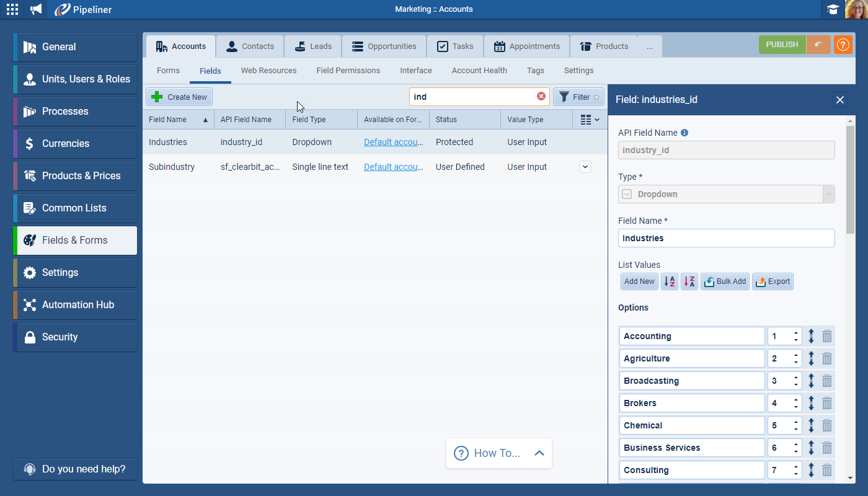Collapse the How To panel
Image resolution: width=868 pixels, height=496 pixels.
point(539,453)
